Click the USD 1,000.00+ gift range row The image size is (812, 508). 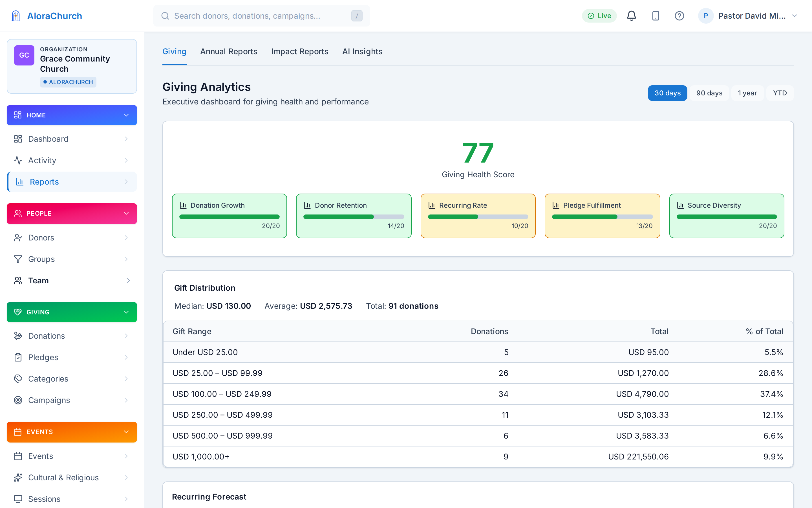click(478, 457)
